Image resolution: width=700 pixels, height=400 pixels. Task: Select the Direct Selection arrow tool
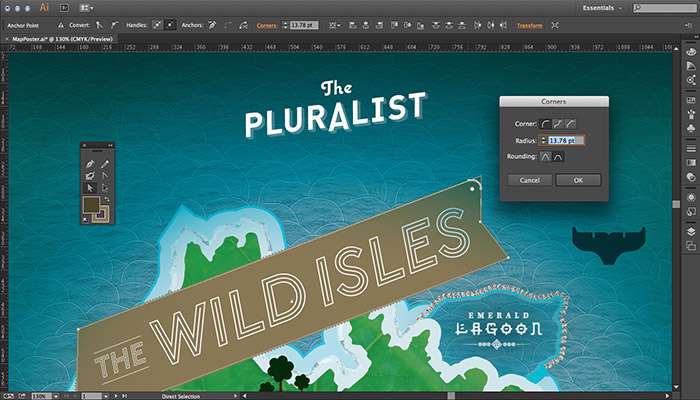coord(104,187)
